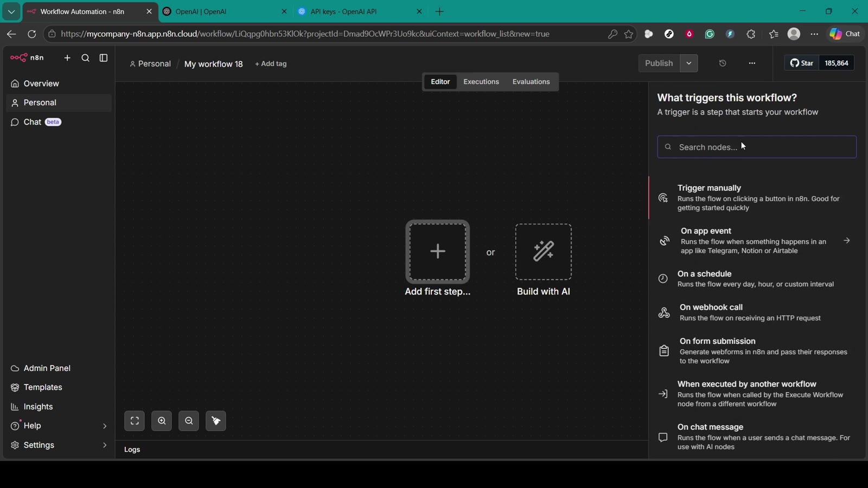Click the Build with AI wand icon

[x=544, y=252]
